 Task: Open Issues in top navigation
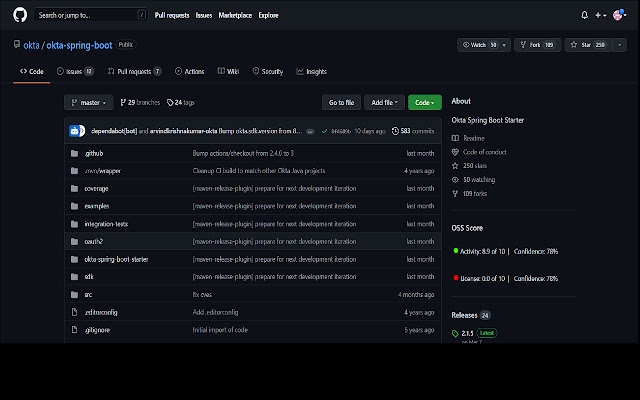pyautogui.click(x=204, y=15)
